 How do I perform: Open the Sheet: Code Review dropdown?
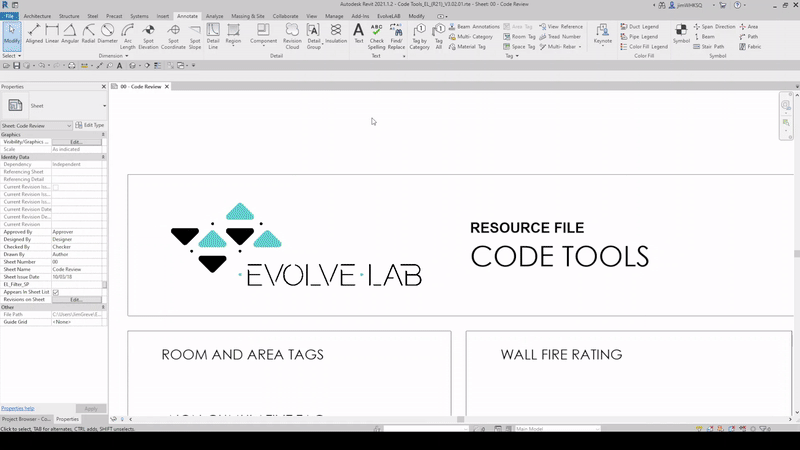pos(36,126)
